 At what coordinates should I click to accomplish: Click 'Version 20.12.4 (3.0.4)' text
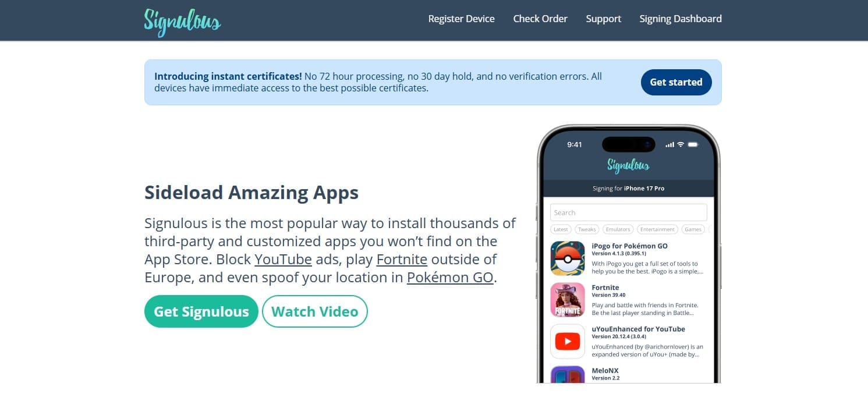pyautogui.click(x=618, y=336)
